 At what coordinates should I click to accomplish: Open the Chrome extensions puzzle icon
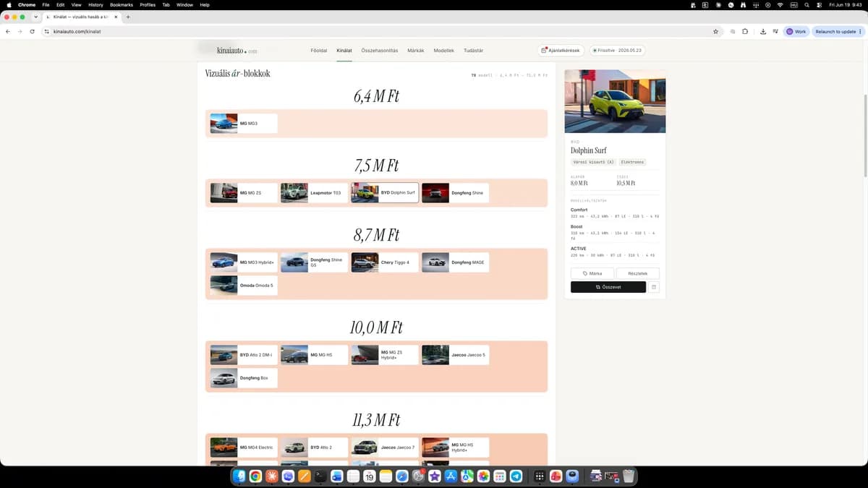(745, 32)
